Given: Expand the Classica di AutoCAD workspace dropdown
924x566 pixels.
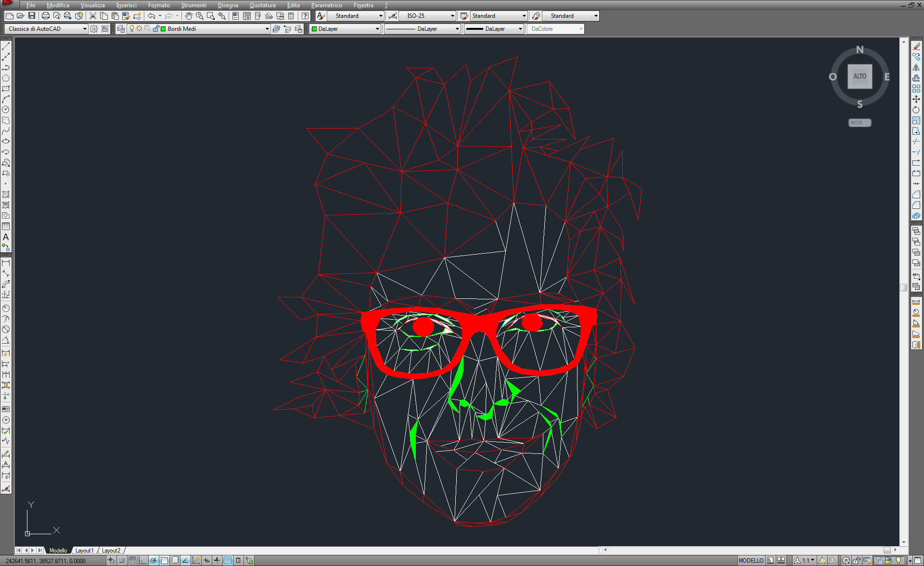Looking at the screenshot, I should (85, 29).
